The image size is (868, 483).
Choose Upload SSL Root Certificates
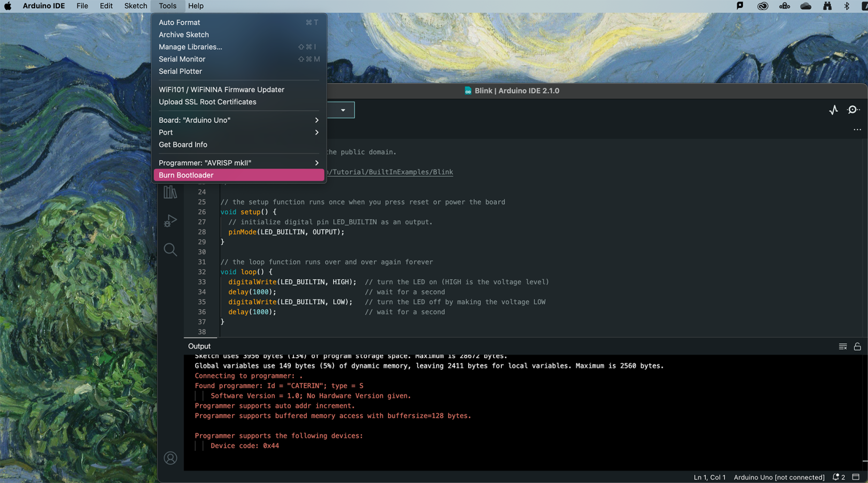point(239,102)
